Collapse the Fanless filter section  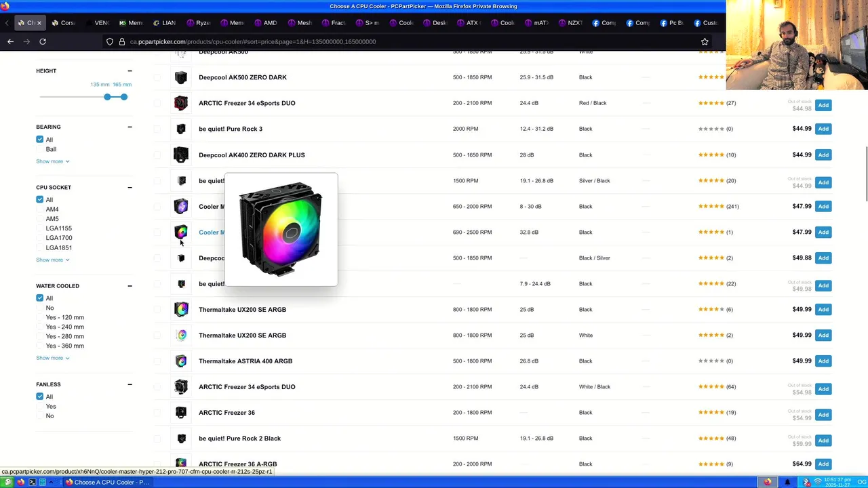tap(130, 384)
